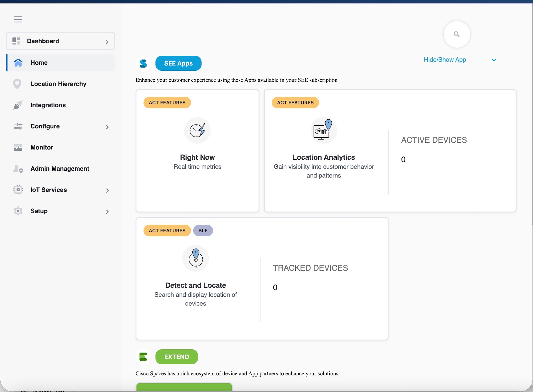The width and height of the screenshot is (533, 392).
Task: Expand the Dashboard chevron
Action: [x=107, y=42]
